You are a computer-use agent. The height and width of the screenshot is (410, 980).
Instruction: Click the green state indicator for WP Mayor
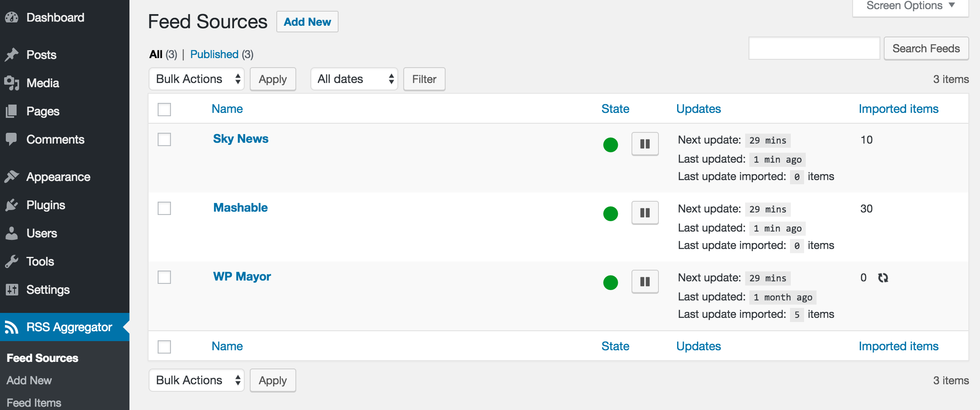click(x=610, y=283)
